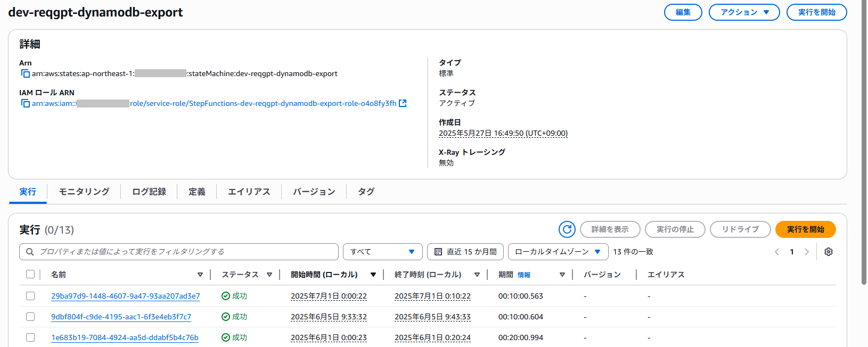Click the success status icon for 1e683b19 execution
Screen dimensions: 868x347
226,337
